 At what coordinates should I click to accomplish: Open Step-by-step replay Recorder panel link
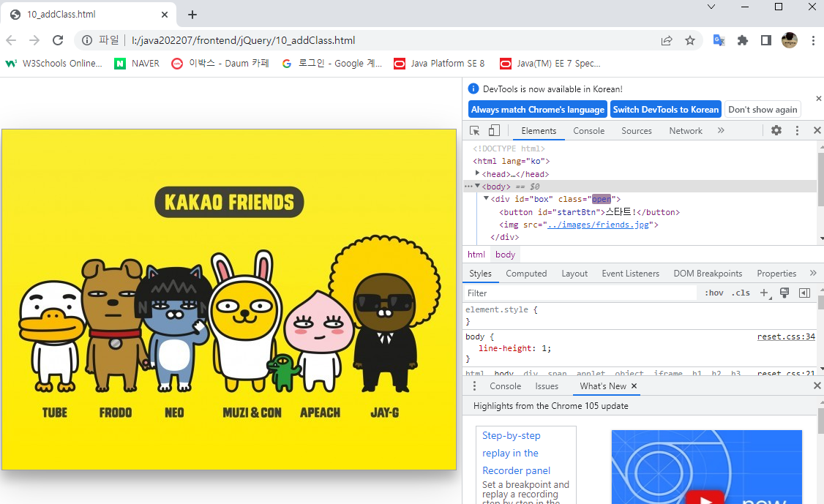[517, 453]
